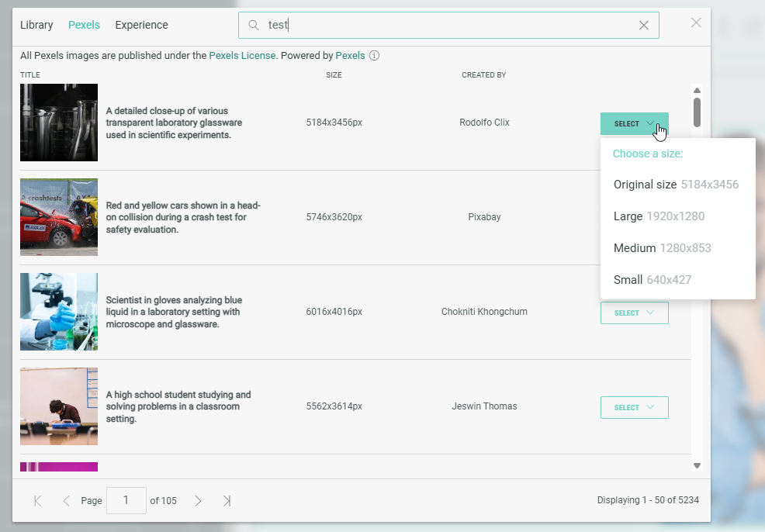Screen dimensions: 765x532
Task: Go to the previous results page
Action: pos(66,501)
